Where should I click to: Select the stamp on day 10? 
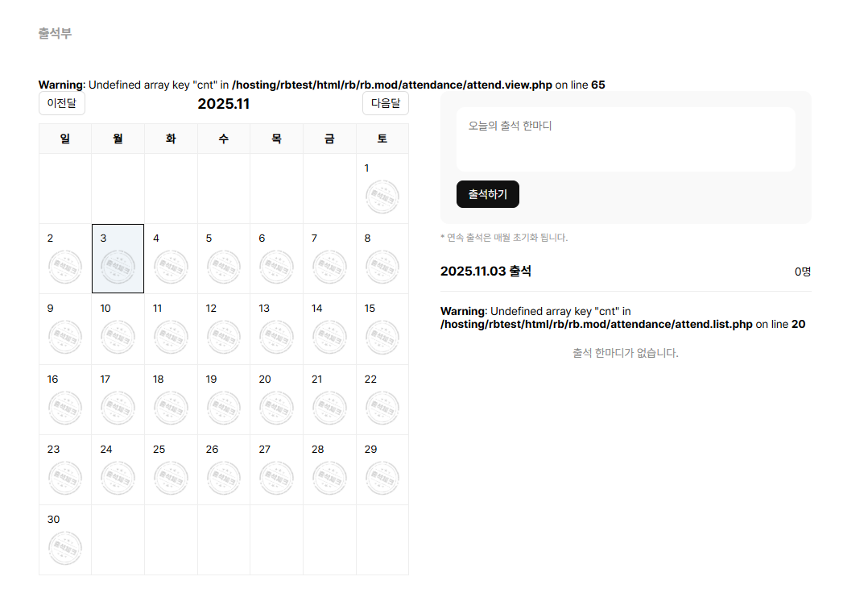point(118,337)
